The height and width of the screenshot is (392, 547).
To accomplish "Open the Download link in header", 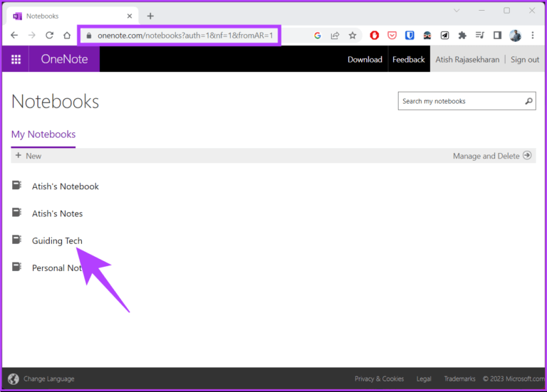I will (365, 60).
